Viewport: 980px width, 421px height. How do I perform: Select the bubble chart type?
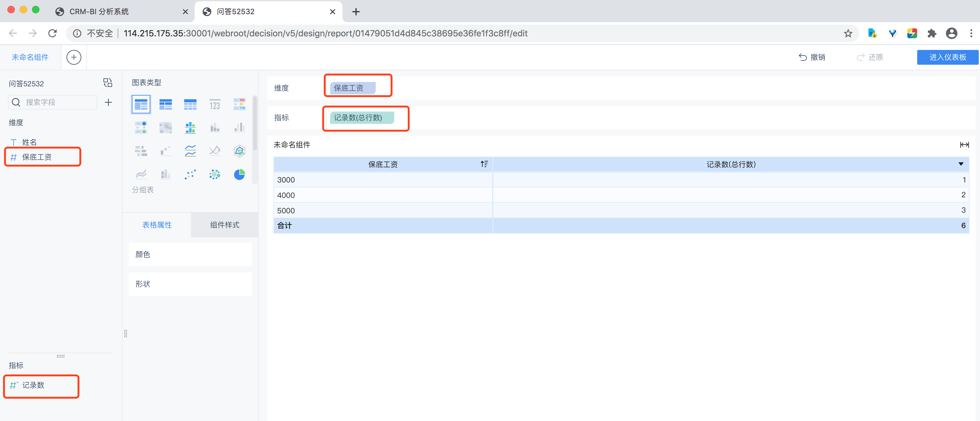(x=215, y=174)
